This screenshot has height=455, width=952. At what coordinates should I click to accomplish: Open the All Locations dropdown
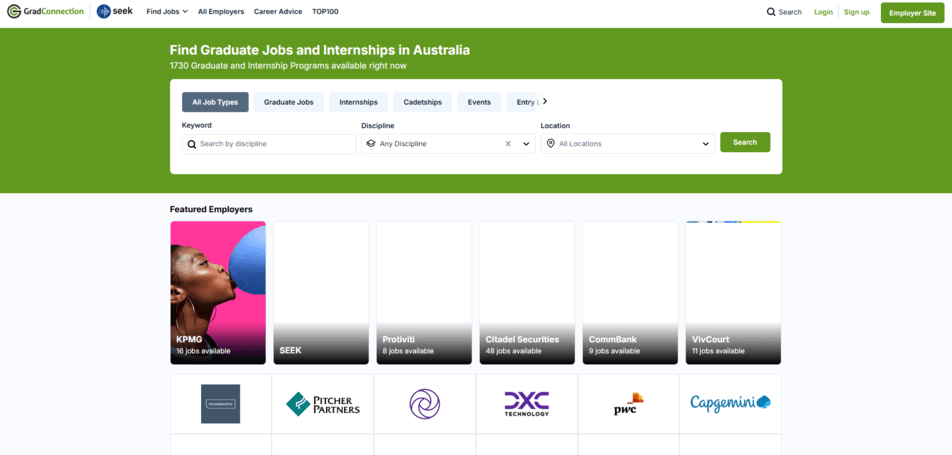coord(628,144)
